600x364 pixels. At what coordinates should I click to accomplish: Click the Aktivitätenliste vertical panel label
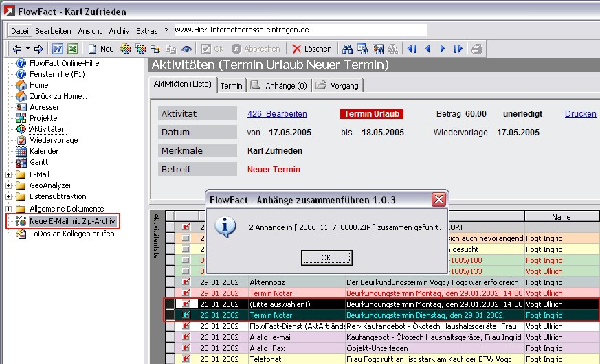[156, 236]
